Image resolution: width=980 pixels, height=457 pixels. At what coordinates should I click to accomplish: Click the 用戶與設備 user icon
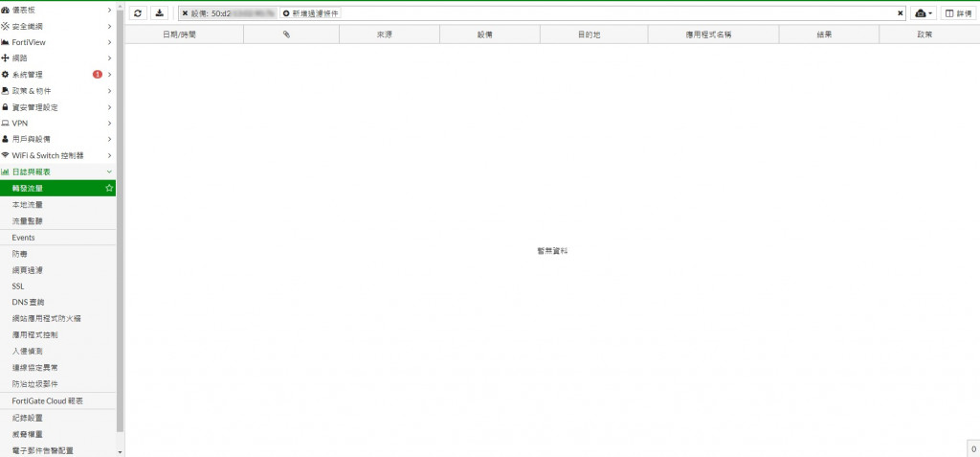click(5, 139)
